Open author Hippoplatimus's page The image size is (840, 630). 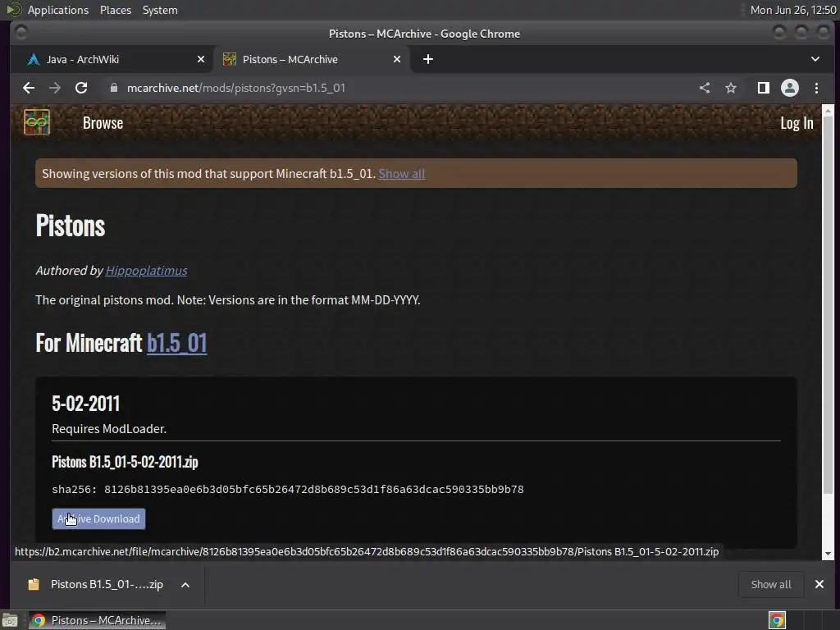tap(146, 271)
